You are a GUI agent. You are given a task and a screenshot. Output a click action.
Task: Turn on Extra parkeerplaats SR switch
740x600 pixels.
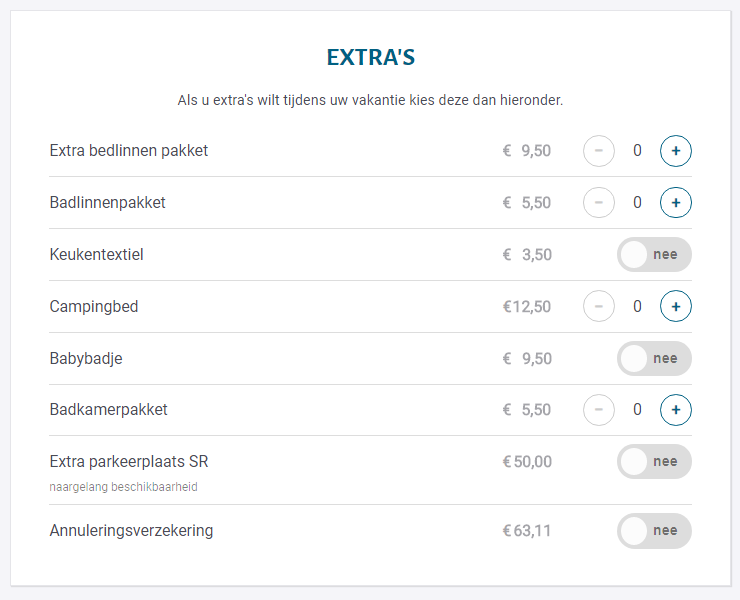(654, 461)
